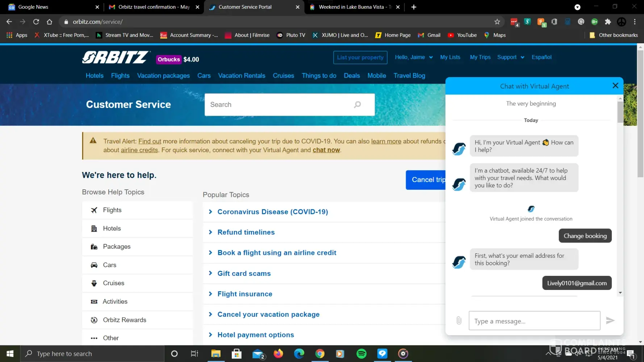This screenshot has height=362, width=644.
Task: Click the List your property button
Action: [360, 58]
